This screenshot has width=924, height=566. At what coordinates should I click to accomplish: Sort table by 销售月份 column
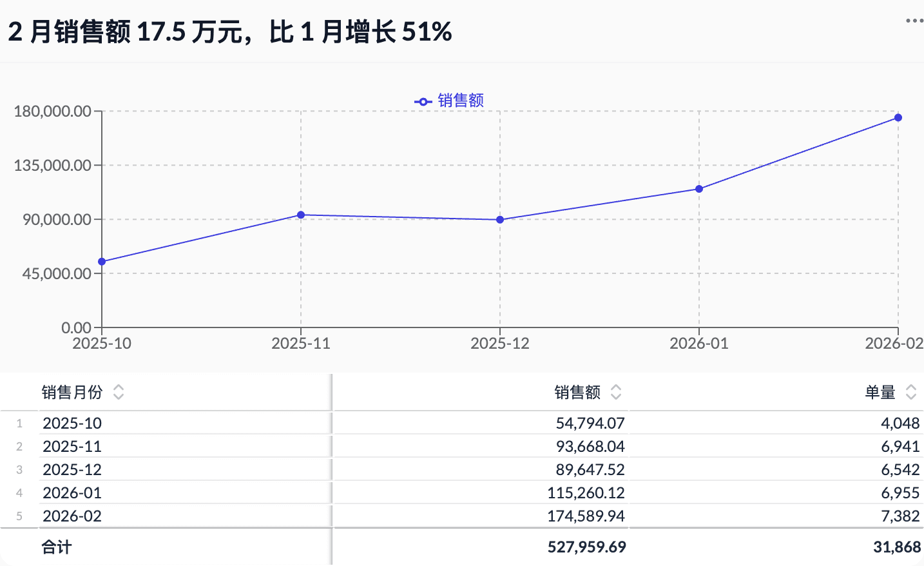[x=119, y=392]
